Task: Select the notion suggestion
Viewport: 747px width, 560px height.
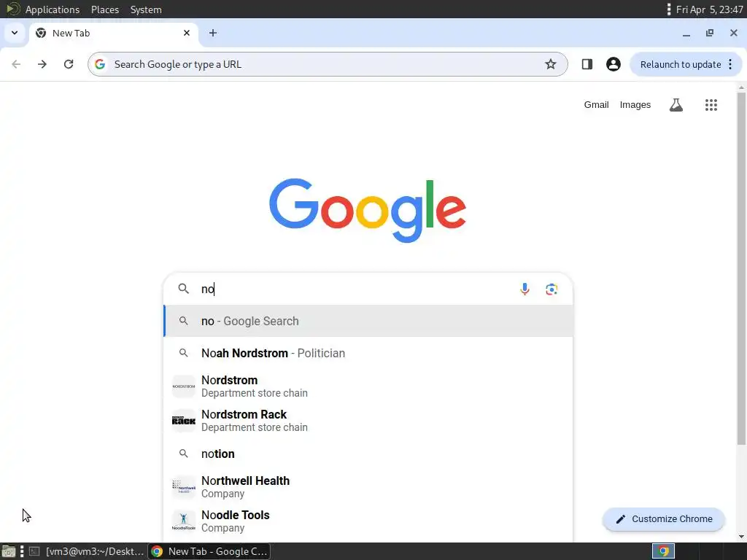Action: (368, 454)
